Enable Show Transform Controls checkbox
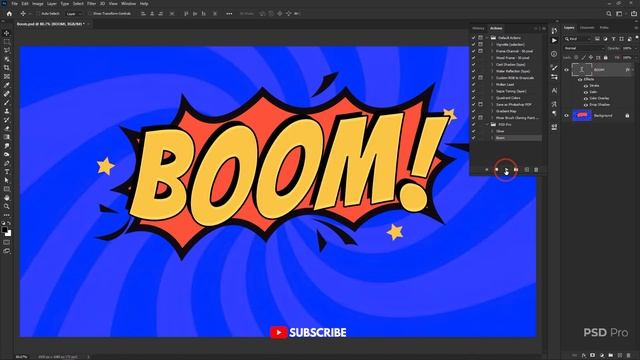Image resolution: width=640 pixels, height=360 pixels. (x=90, y=13)
